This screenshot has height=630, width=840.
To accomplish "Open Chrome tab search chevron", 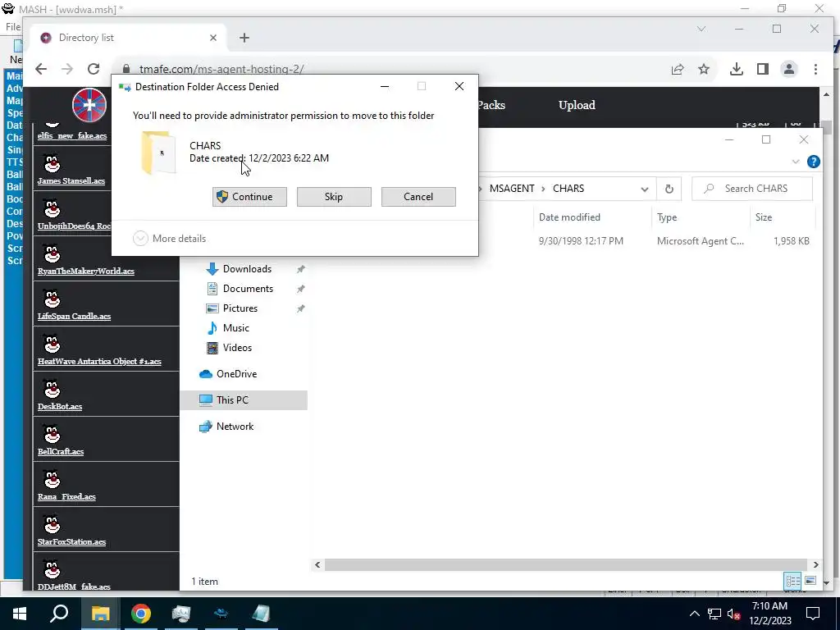I will coord(701,29).
